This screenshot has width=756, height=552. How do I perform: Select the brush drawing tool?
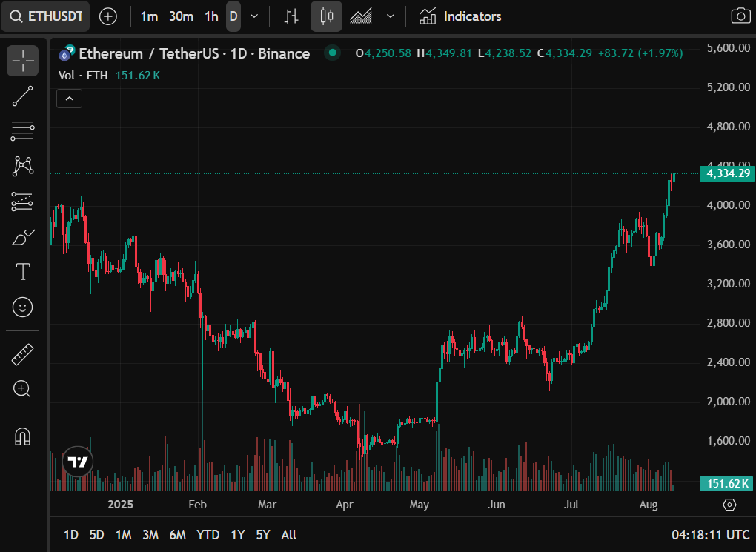tap(23, 237)
